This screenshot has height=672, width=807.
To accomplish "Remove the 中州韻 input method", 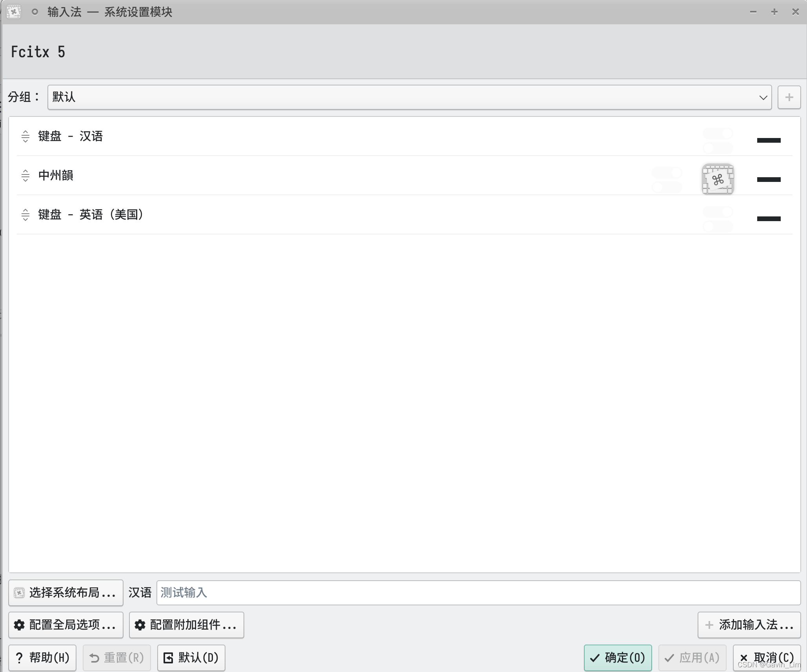I will tap(768, 179).
